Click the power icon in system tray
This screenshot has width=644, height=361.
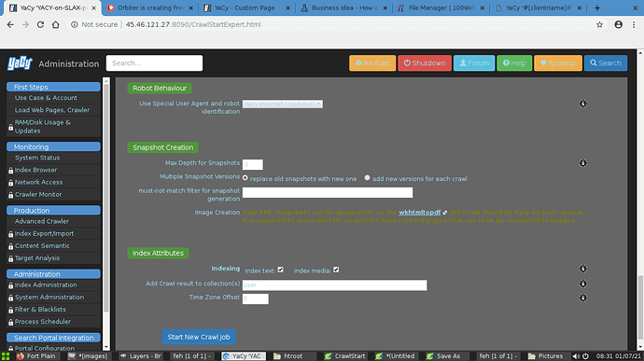point(586,356)
